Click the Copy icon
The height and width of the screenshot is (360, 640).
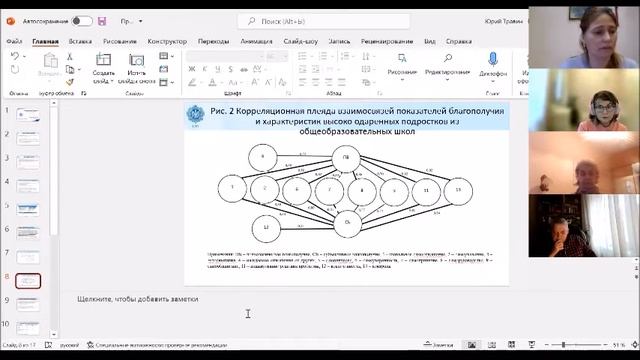(70, 69)
